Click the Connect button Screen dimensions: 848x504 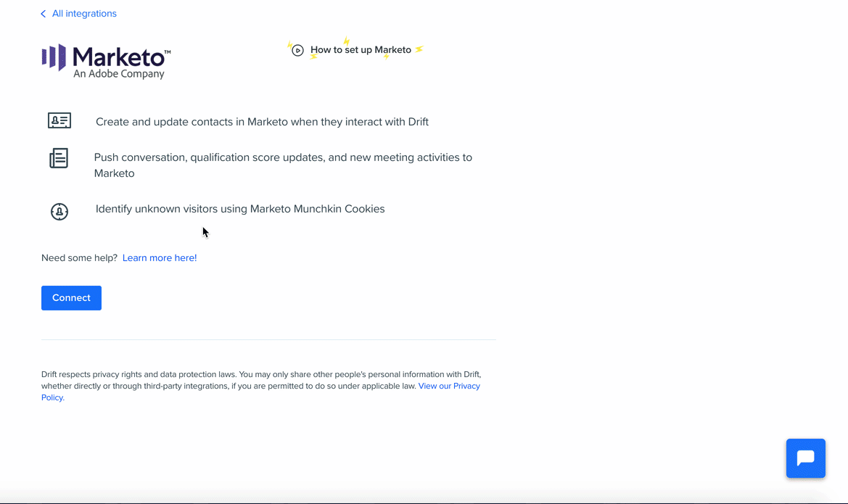[71, 298]
